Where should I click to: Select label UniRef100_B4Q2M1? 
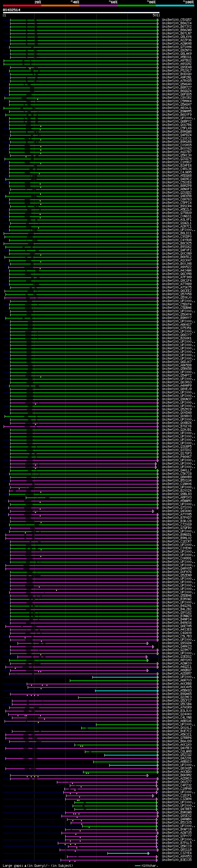tap(176, 606)
